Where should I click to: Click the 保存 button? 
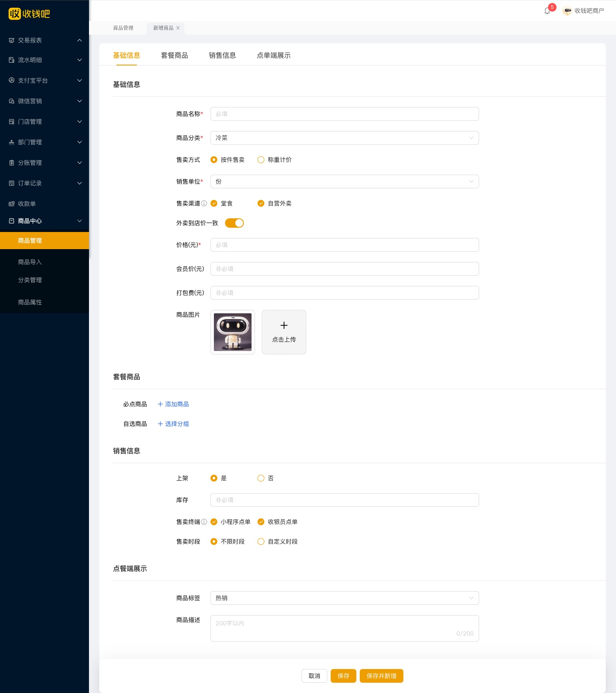(344, 676)
